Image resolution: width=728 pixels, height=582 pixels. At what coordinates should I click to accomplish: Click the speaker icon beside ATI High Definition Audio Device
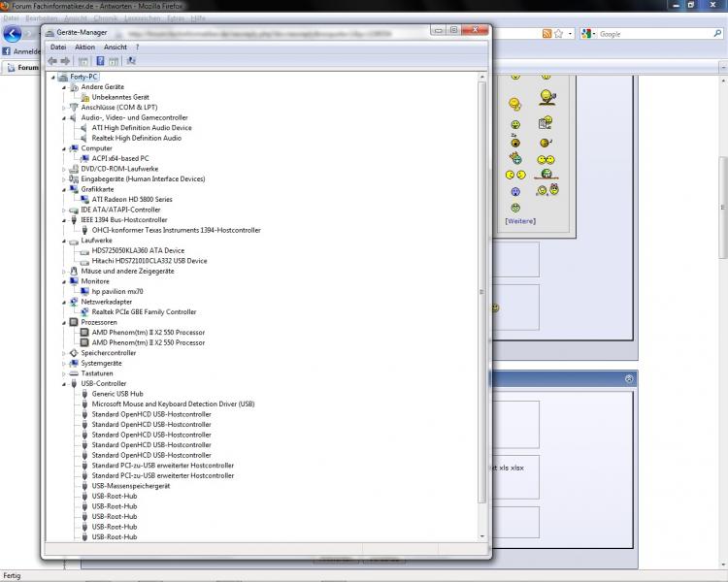(x=84, y=128)
